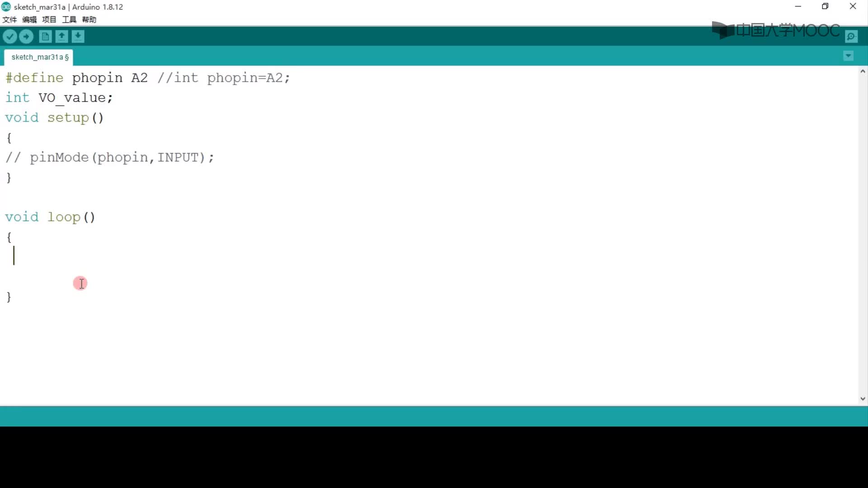The image size is (868, 488).
Task: Click the 项目 (Sketch) menu item
Action: click(48, 20)
